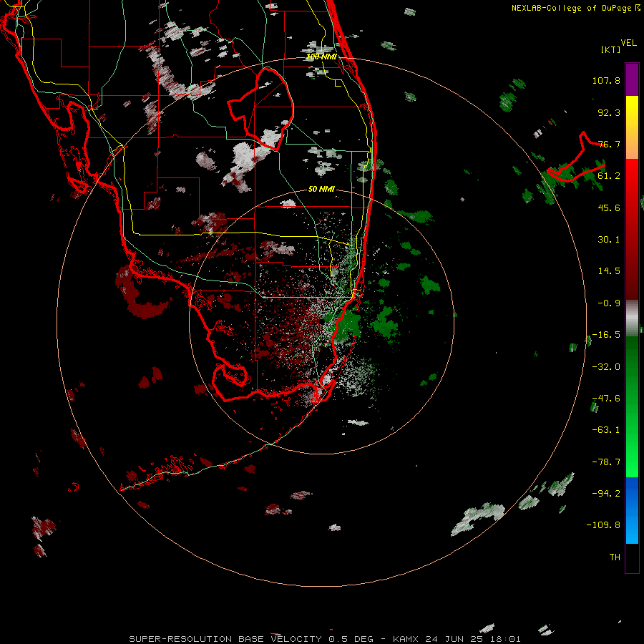
Task: Click the -63.1 velocity scale value
Action: click(606, 430)
